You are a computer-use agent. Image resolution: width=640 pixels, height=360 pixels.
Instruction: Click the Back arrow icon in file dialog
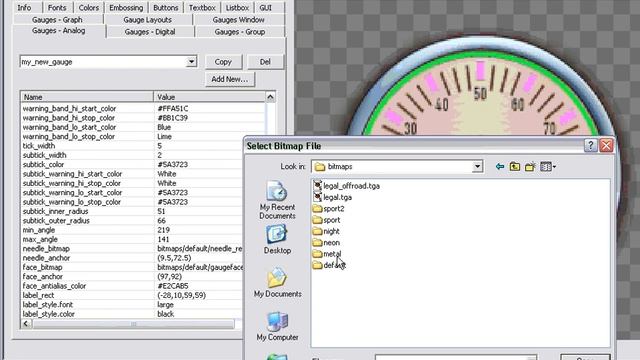(x=500, y=167)
